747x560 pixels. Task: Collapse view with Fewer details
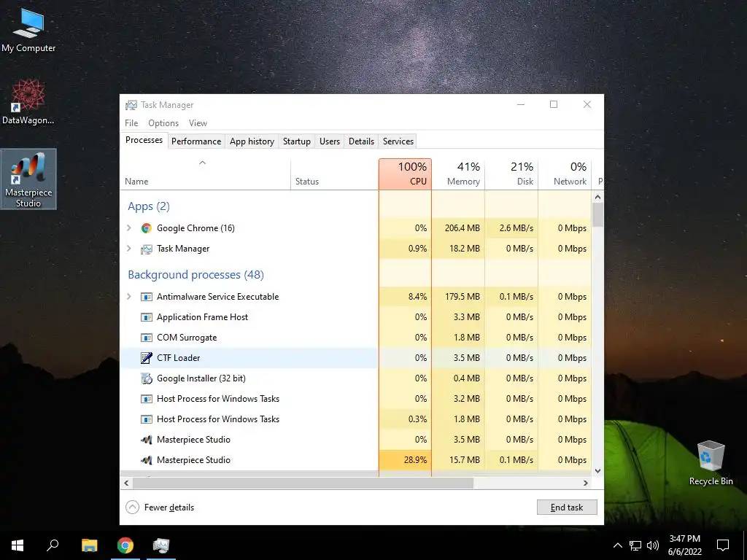(x=160, y=507)
